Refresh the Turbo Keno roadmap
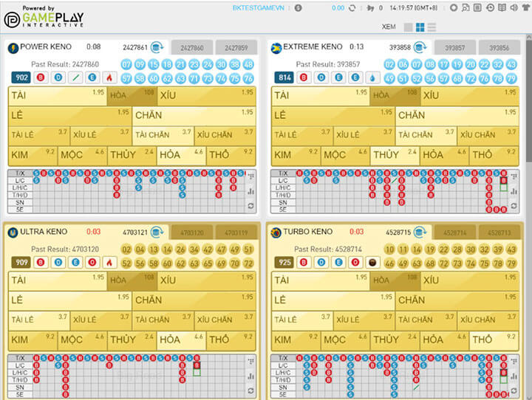Screen dimensions: 532x400 click(x=514, y=391)
